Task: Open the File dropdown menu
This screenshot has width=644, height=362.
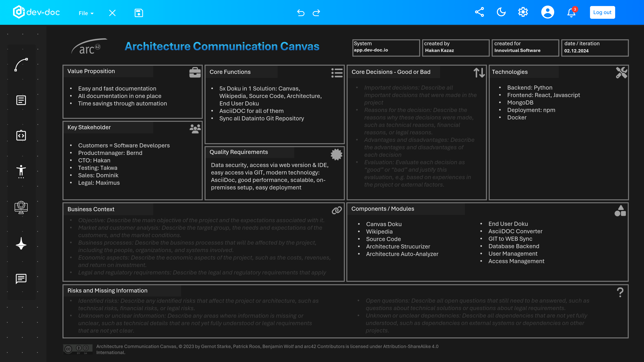Action: click(86, 13)
